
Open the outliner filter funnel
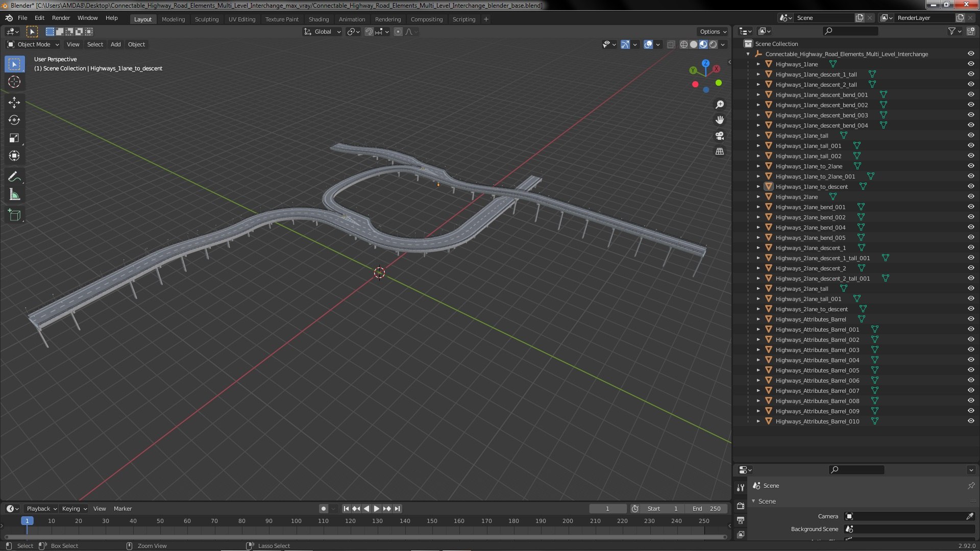pyautogui.click(x=952, y=32)
